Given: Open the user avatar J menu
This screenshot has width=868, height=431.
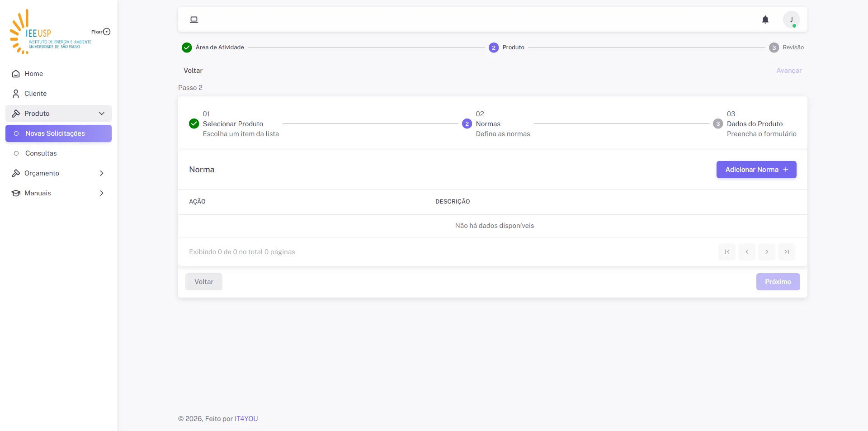Looking at the screenshot, I should (x=792, y=19).
